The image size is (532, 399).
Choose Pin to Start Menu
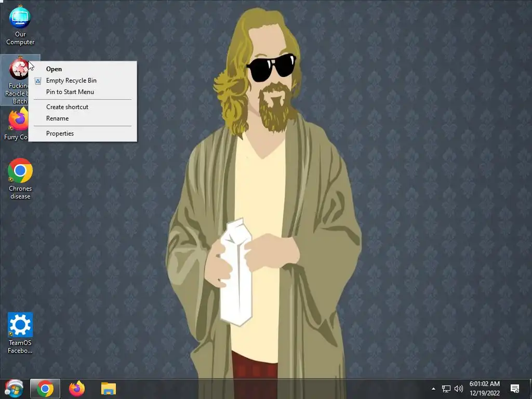tap(83, 92)
